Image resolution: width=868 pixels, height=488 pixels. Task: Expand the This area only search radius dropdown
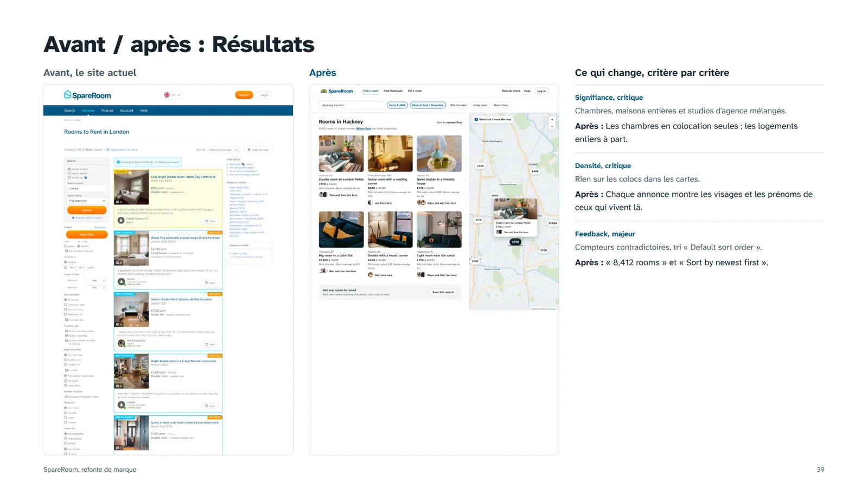coord(87,201)
